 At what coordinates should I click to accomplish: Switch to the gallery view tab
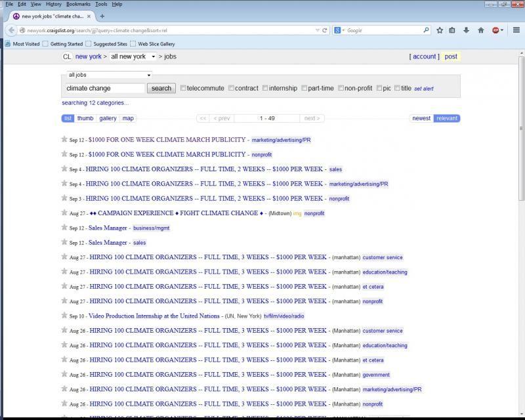(108, 118)
